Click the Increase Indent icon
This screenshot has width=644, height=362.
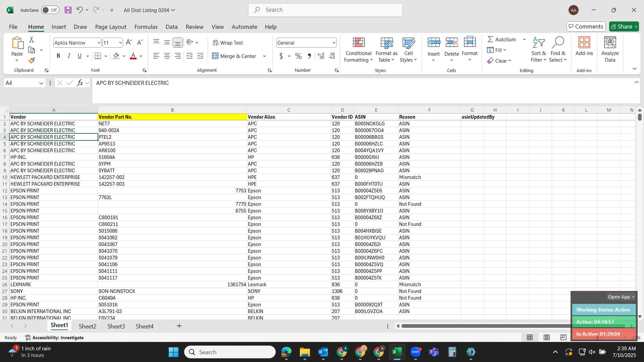coord(200,56)
